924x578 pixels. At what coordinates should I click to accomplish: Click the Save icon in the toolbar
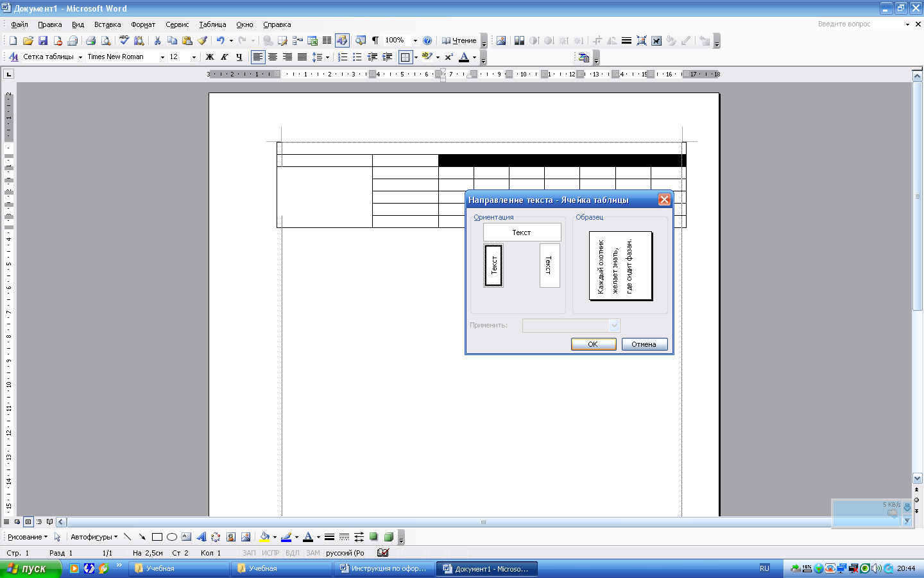pos(43,40)
